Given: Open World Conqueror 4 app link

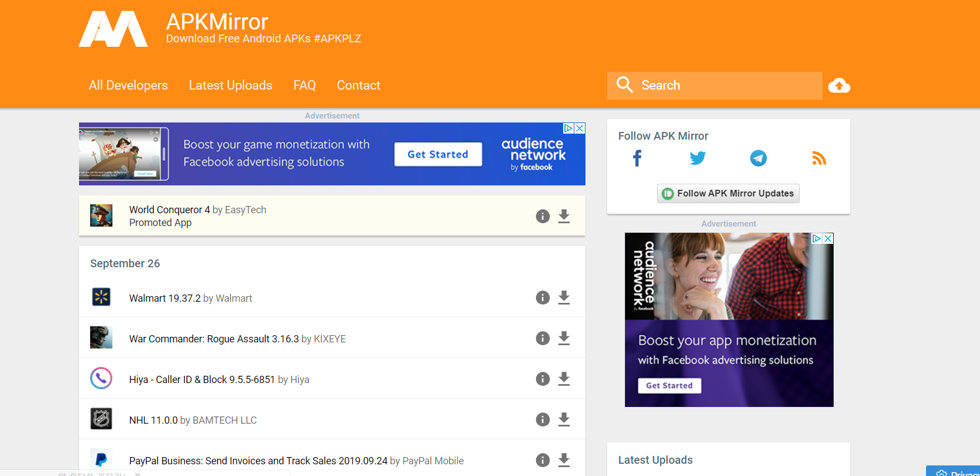Looking at the screenshot, I should click(169, 210).
